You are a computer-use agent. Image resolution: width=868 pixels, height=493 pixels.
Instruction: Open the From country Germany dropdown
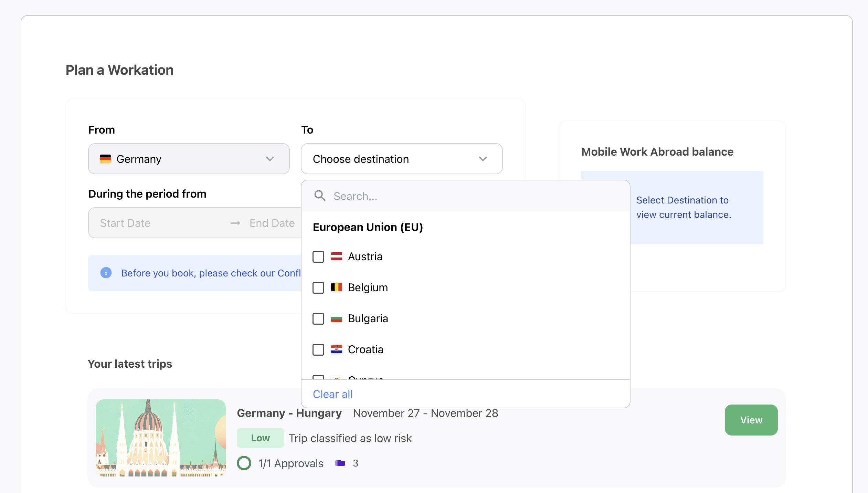pyautogui.click(x=189, y=159)
